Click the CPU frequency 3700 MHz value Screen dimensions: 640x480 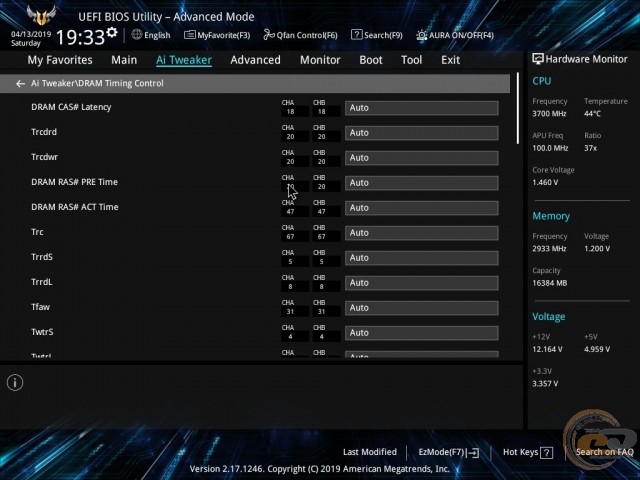click(x=549, y=114)
